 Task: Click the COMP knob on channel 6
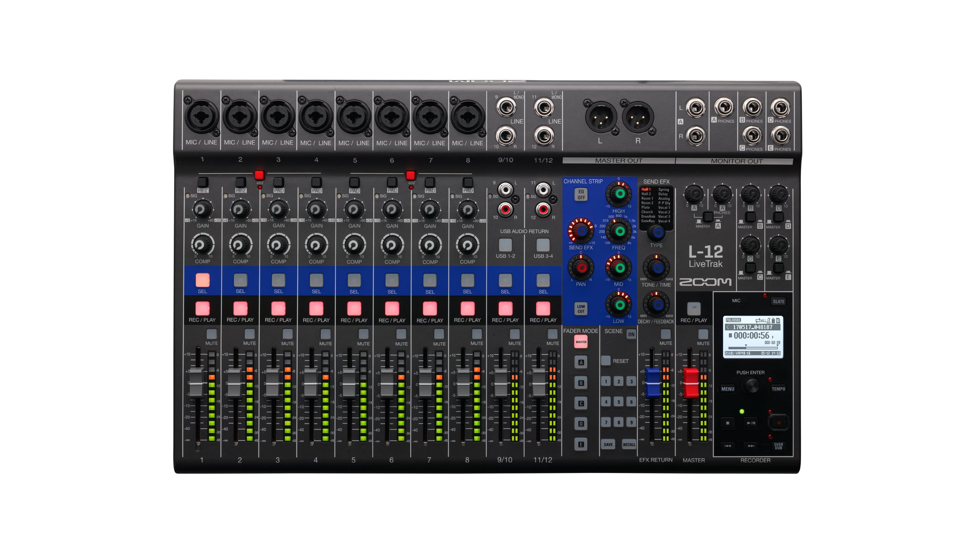392,245
